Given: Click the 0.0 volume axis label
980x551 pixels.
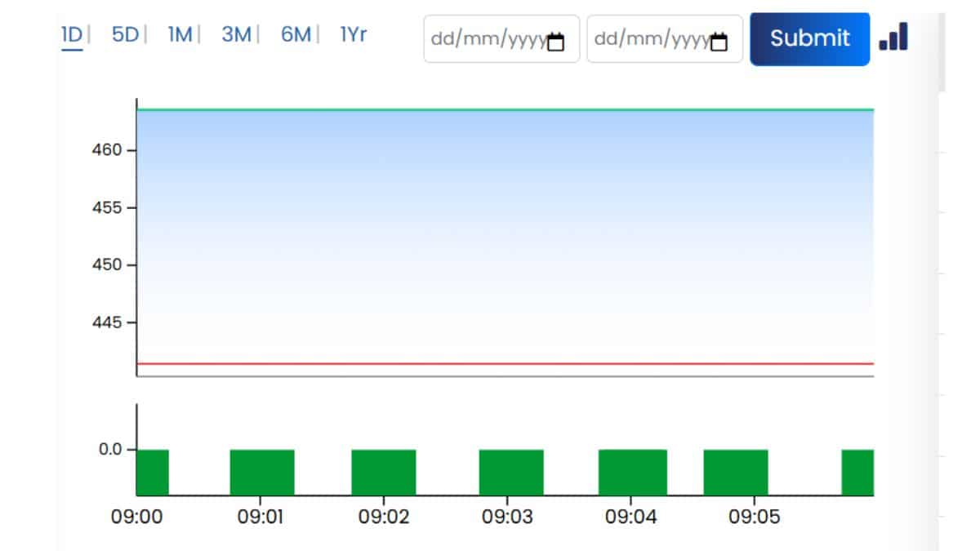Looking at the screenshot, I should coord(110,449).
